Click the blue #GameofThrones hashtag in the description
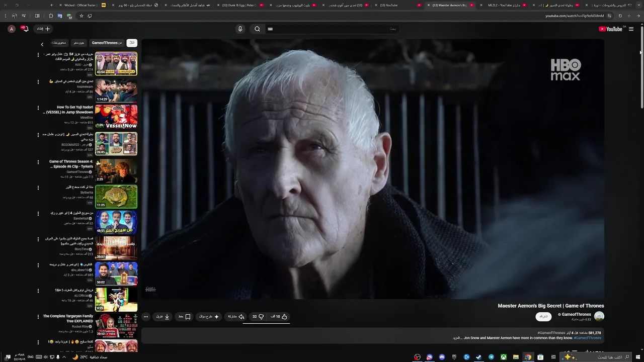 [x=587, y=338]
